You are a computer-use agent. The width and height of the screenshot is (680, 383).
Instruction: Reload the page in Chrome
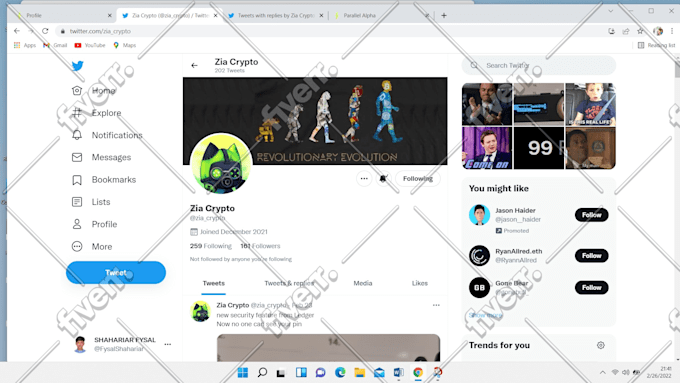pyautogui.click(x=45, y=31)
